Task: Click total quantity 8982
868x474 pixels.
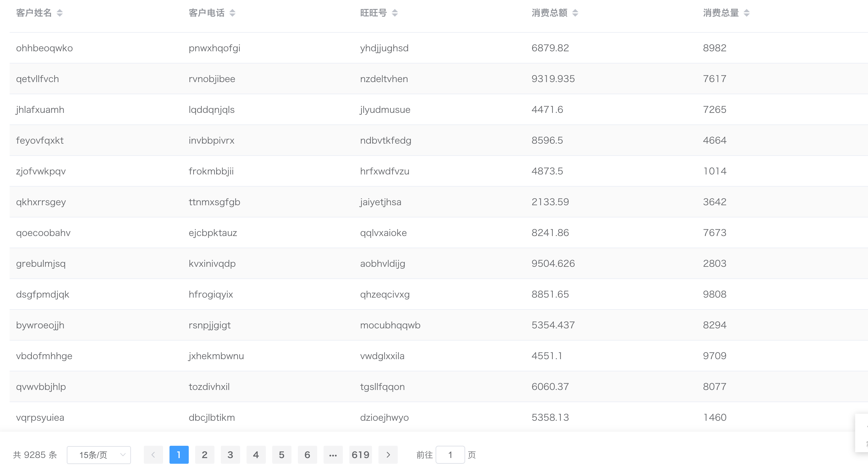Action: point(715,48)
